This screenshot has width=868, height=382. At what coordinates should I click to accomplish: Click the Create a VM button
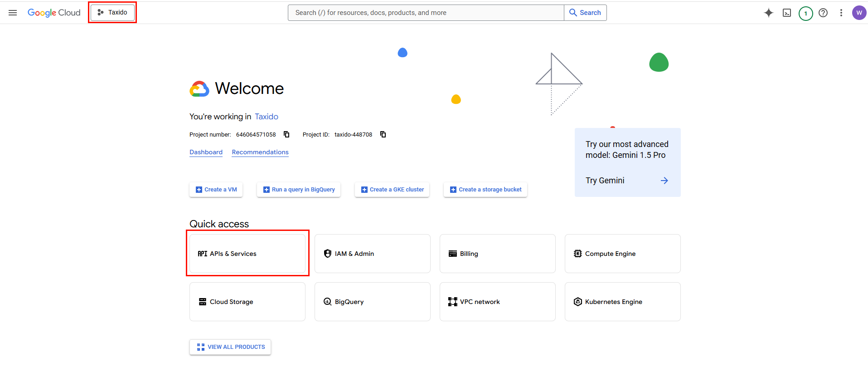[x=216, y=190]
